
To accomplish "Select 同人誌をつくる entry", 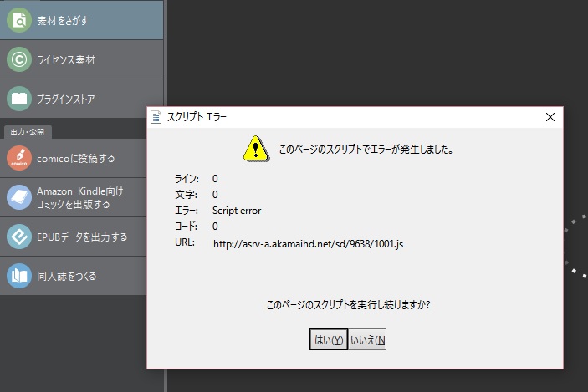I will [x=74, y=276].
